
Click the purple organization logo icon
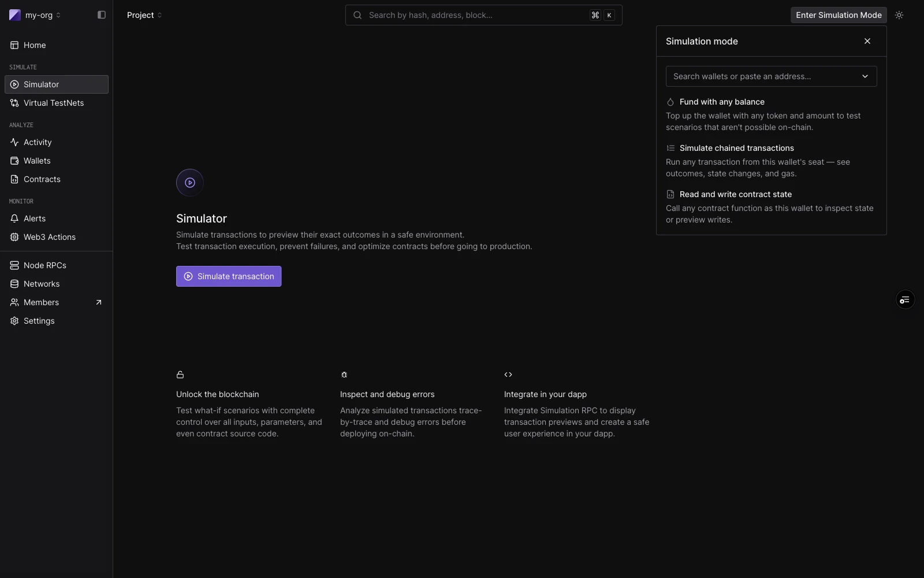pyautogui.click(x=15, y=15)
